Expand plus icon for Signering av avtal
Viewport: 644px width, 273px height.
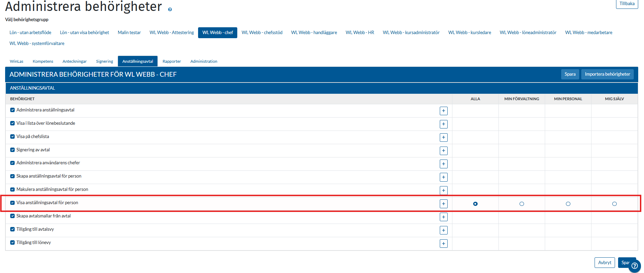pyautogui.click(x=443, y=151)
